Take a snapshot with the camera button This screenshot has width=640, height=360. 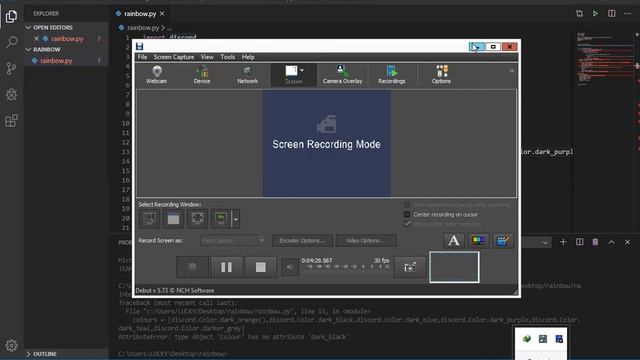pos(410,267)
